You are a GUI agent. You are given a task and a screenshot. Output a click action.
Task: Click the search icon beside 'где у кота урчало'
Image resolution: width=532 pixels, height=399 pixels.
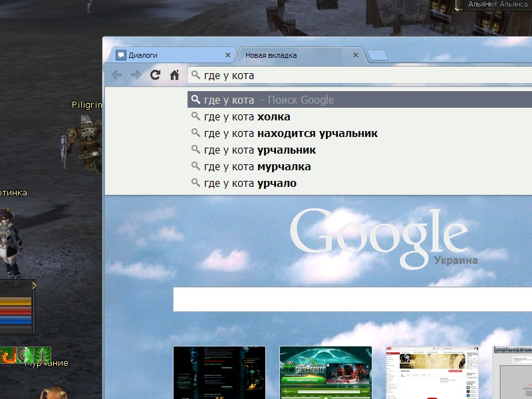click(x=196, y=182)
